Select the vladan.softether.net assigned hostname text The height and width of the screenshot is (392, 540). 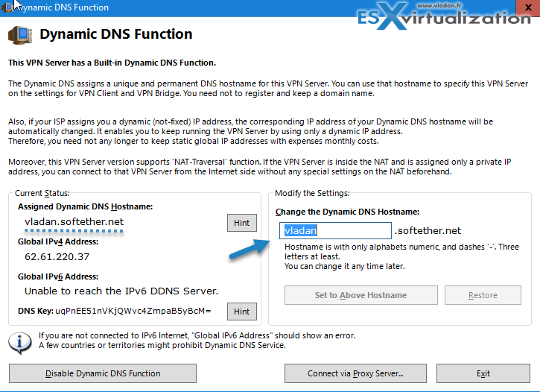pyautogui.click(x=74, y=222)
